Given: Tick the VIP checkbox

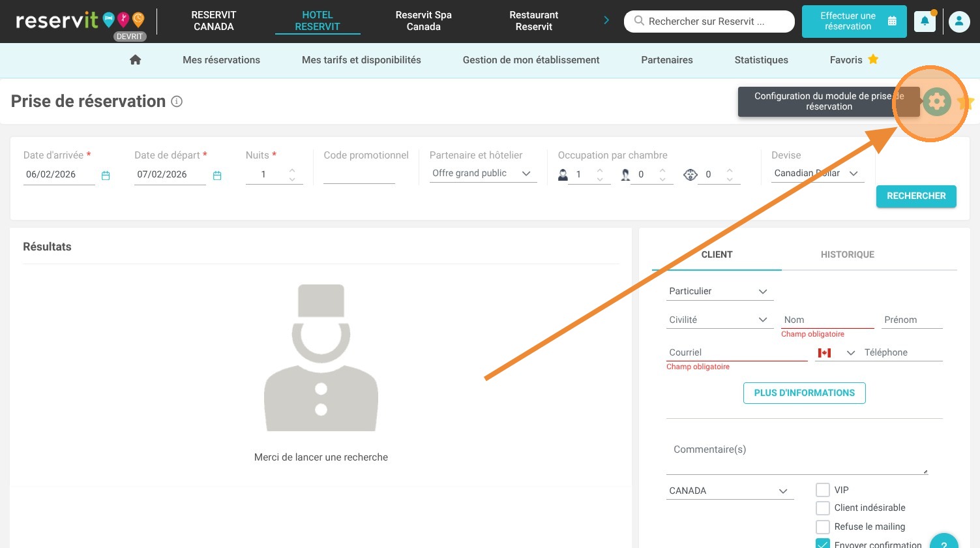Looking at the screenshot, I should [823, 490].
